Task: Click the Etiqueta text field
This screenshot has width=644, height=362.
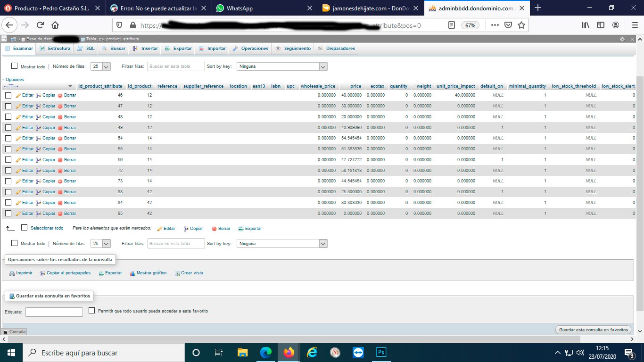Action: pos(54,312)
